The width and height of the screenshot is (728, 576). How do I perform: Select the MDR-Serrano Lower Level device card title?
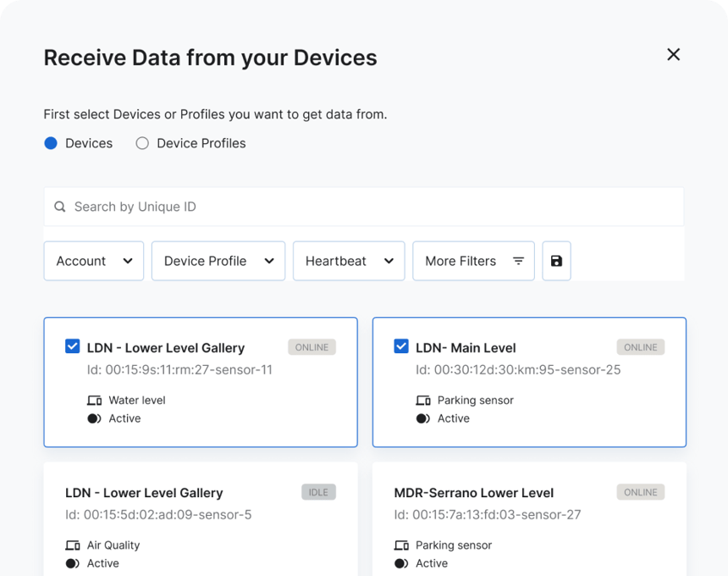[x=473, y=493]
